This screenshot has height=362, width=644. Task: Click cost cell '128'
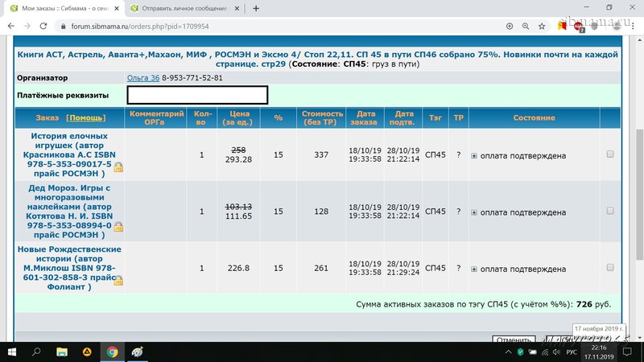[321, 212]
